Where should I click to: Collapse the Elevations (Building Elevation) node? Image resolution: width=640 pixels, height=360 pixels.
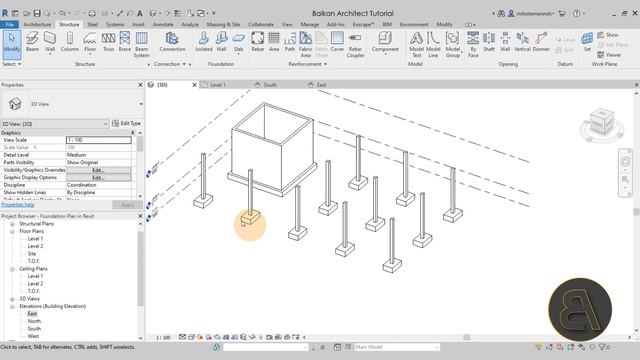point(12,306)
